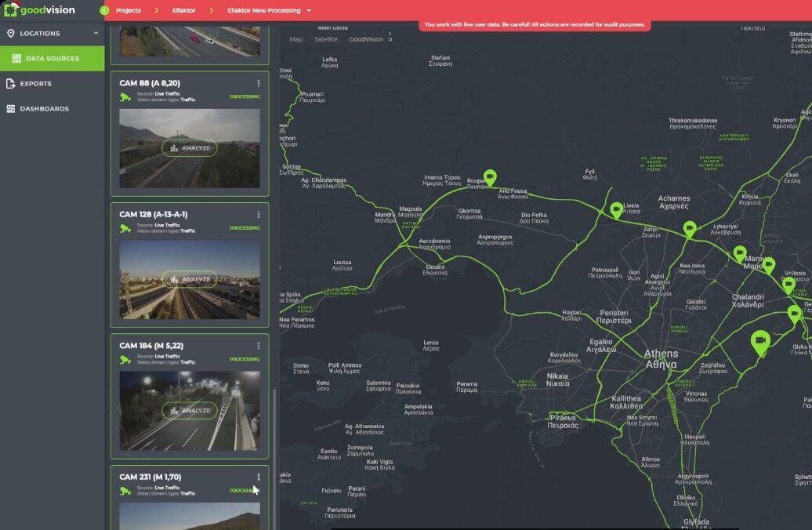Open the three-dot menu for CAM 88

coord(259,83)
